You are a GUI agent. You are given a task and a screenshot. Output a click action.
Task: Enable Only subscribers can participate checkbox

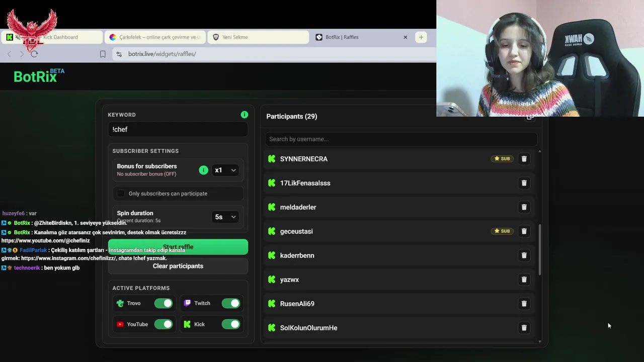point(121,194)
